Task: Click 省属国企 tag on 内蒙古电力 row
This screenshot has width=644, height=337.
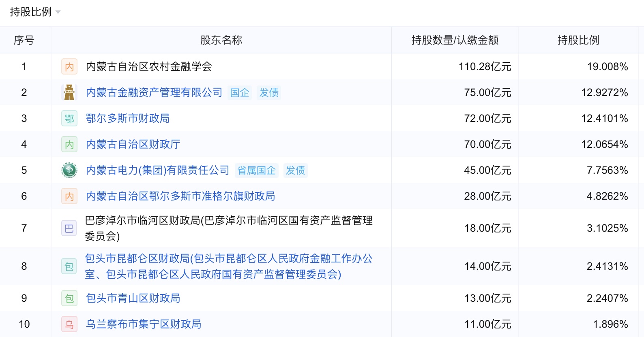Action: pyautogui.click(x=256, y=171)
